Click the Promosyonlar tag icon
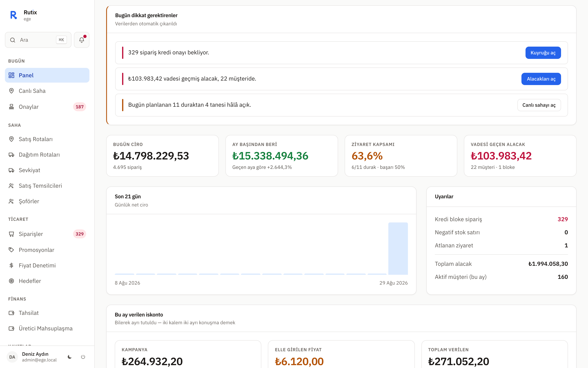The height and width of the screenshot is (368, 588). pos(11,250)
